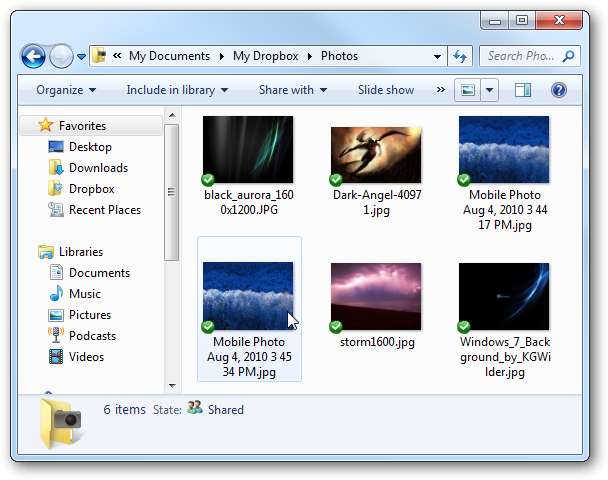608x480 pixels.
Task: Click the sync checkmark on storm1600 image
Action: (336, 326)
